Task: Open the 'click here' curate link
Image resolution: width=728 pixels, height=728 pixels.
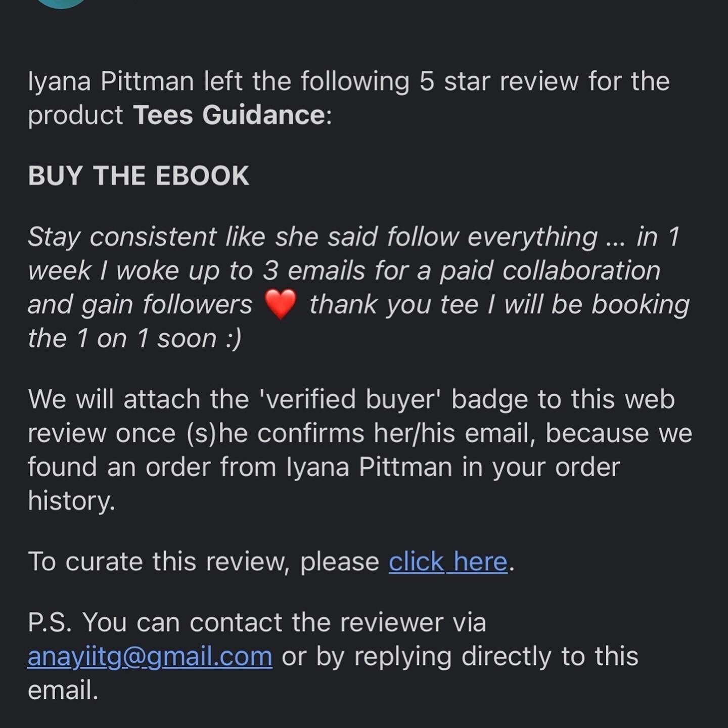Action: point(447,562)
